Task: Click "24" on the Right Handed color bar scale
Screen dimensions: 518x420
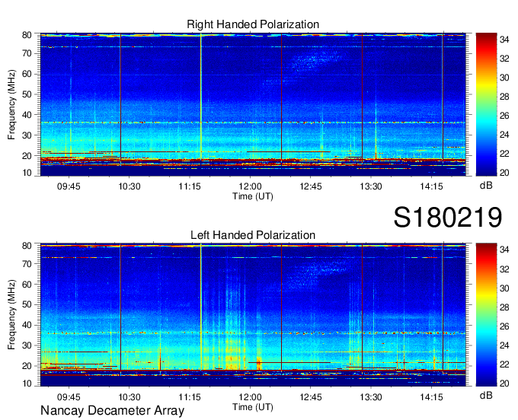Action: pos(504,135)
